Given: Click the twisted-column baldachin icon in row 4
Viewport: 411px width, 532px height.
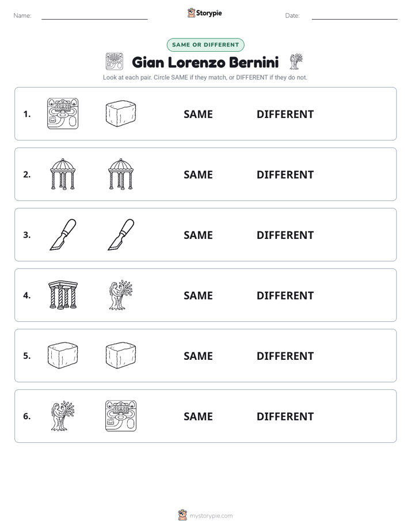Looking at the screenshot, I should click(63, 295).
